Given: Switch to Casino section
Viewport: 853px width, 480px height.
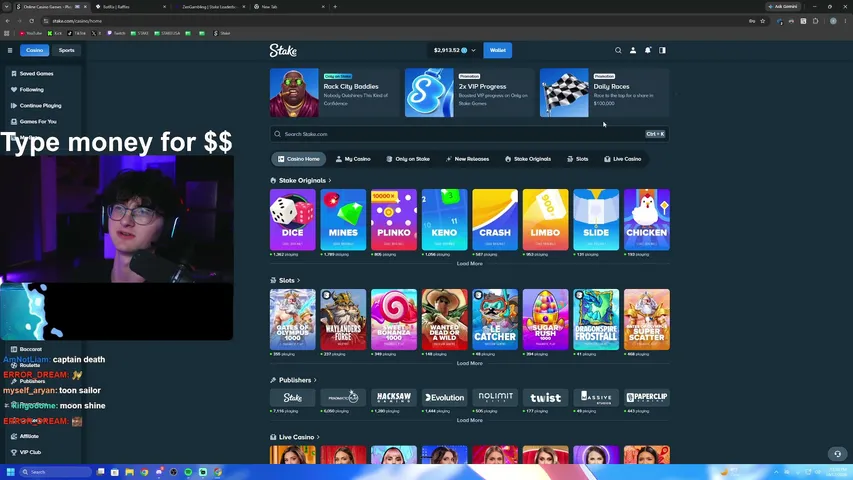Looking at the screenshot, I should 34,50.
